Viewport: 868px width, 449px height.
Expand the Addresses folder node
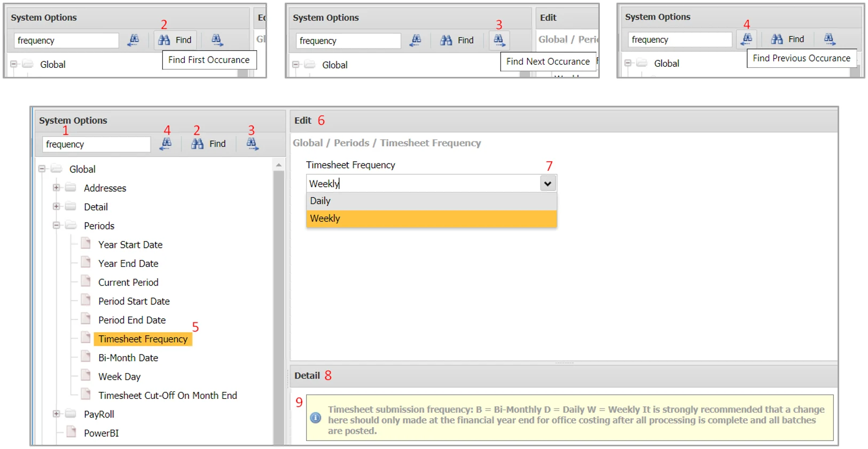[56, 187]
